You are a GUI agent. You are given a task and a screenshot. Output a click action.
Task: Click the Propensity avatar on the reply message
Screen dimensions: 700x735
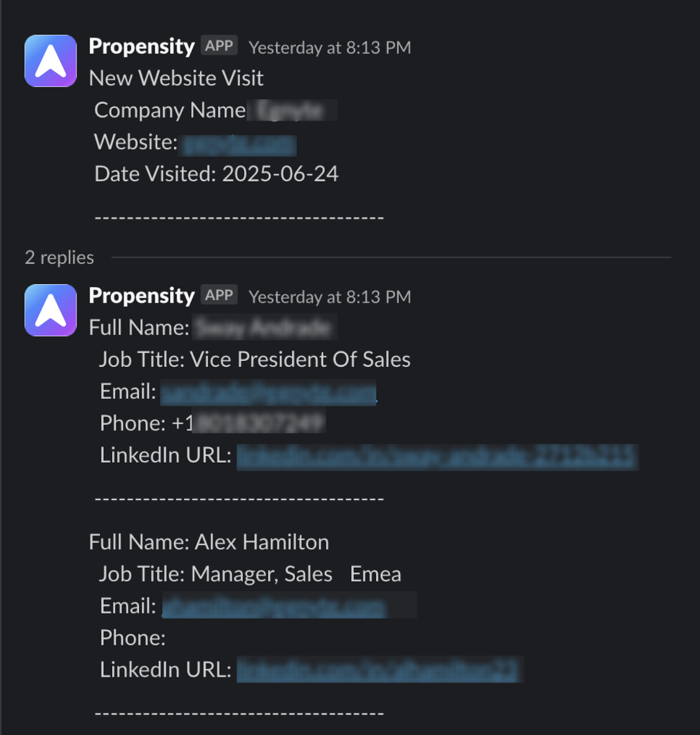[x=51, y=310]
